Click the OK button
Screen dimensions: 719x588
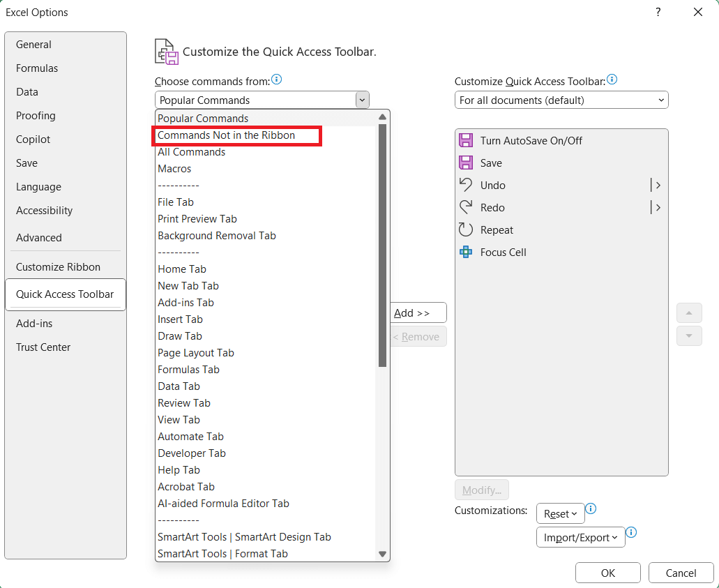tap(608, 573)
